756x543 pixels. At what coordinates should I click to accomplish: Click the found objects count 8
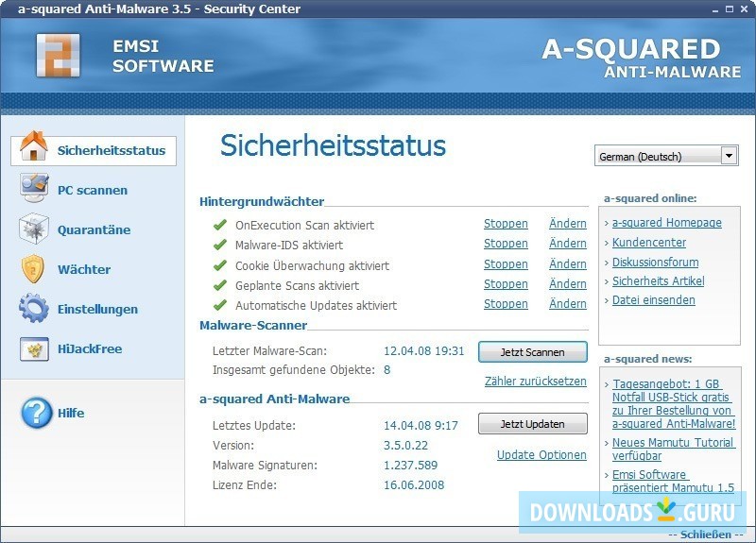click(x=387, y=370)
